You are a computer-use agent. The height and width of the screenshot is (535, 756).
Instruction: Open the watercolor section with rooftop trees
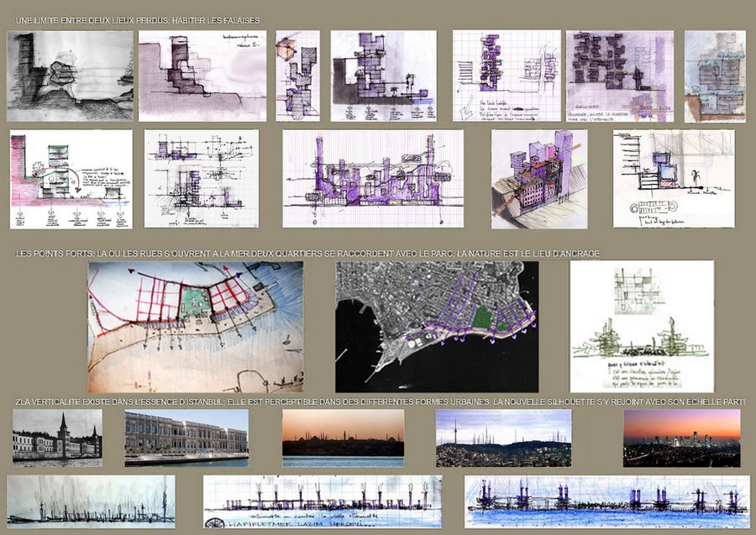click(715, 76)
